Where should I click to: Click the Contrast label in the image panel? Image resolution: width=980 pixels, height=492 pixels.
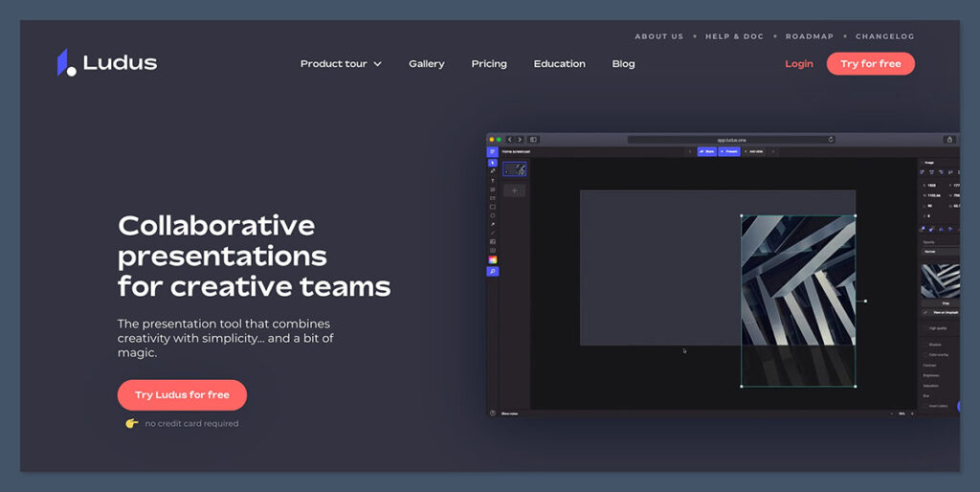(x=929, y=365)
